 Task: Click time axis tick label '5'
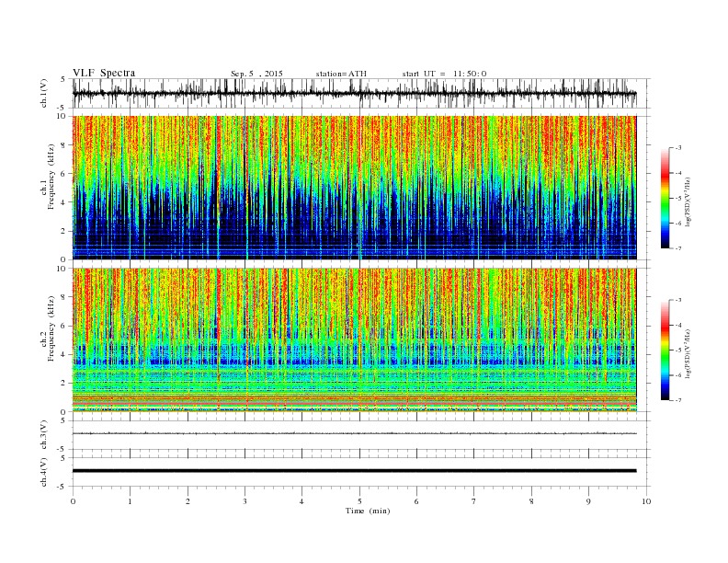tap(359, 501)
